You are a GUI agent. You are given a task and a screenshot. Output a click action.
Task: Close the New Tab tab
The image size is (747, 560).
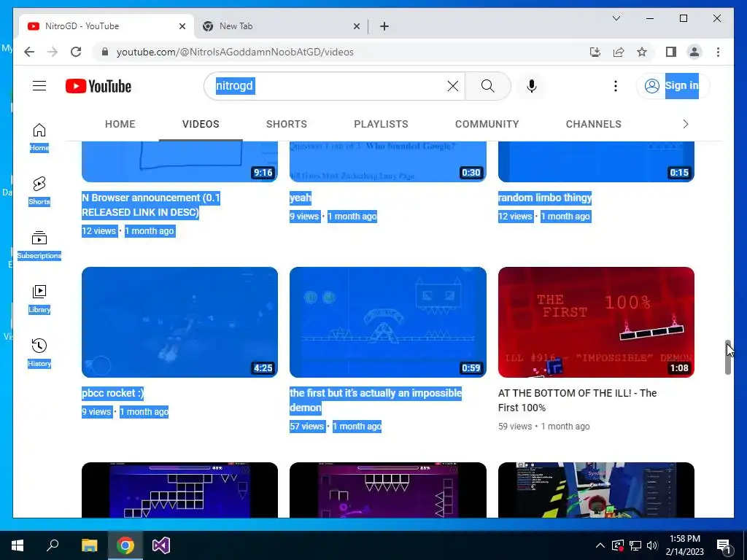coord(356,26)
